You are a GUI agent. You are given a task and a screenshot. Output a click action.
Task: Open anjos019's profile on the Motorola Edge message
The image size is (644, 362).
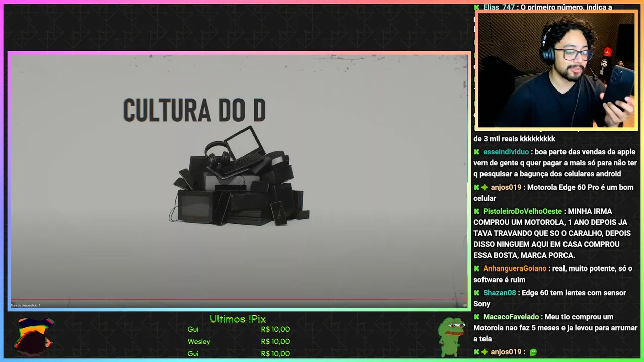point(506,187)
